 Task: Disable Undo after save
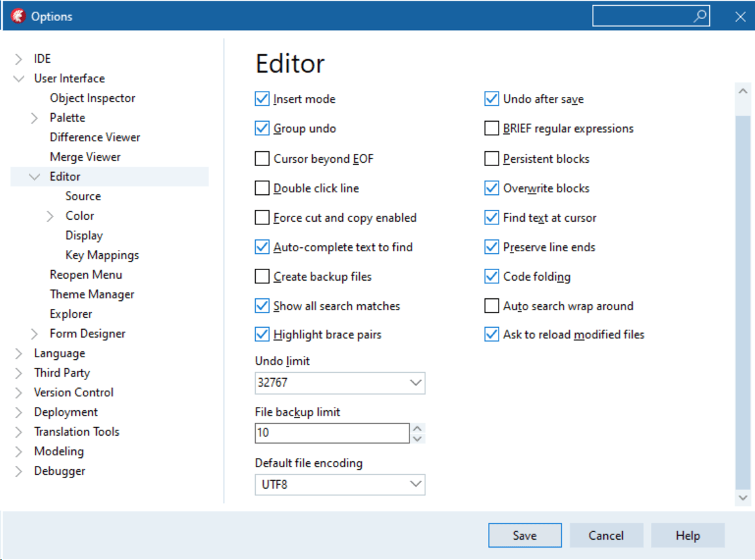pyautogui.click(x=491, y=99)
